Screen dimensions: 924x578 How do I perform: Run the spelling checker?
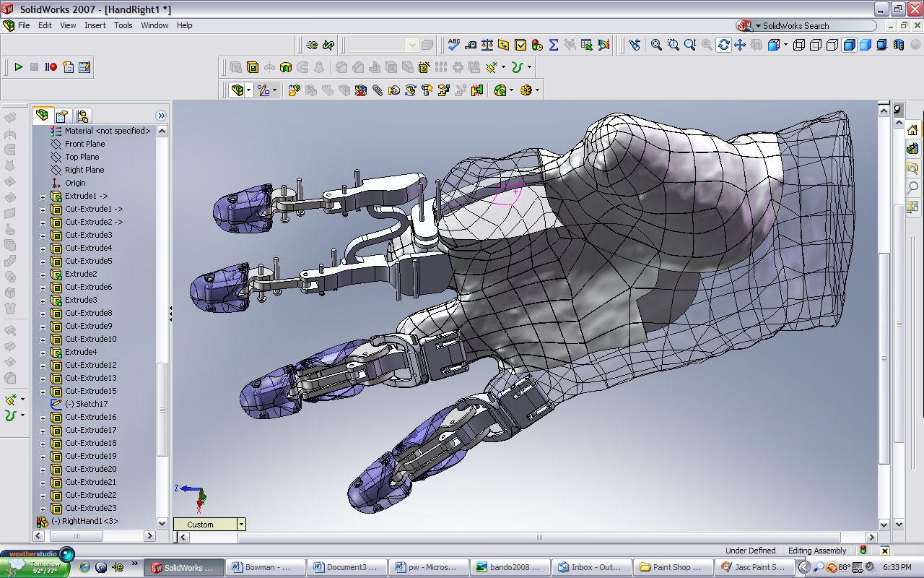453,45
